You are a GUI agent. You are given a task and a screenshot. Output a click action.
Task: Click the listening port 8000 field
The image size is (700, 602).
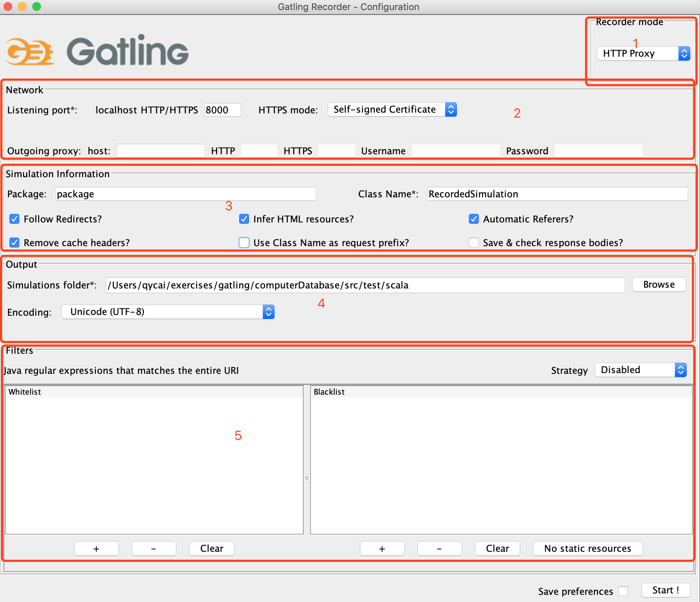click(x=222, y=110)
